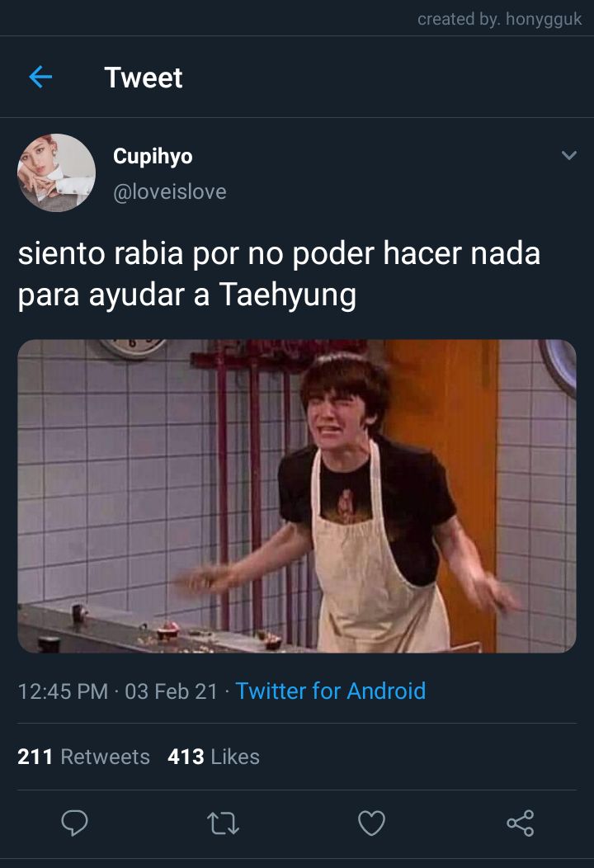594x868 pixels.
Task: Open Cupihyo display name profile
Action: 153,156
